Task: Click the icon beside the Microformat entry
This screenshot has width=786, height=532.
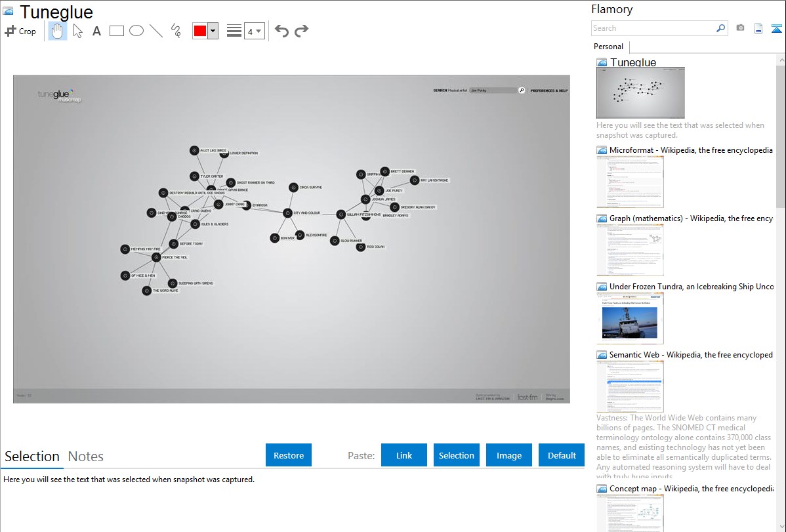Action: coord(602,150)
